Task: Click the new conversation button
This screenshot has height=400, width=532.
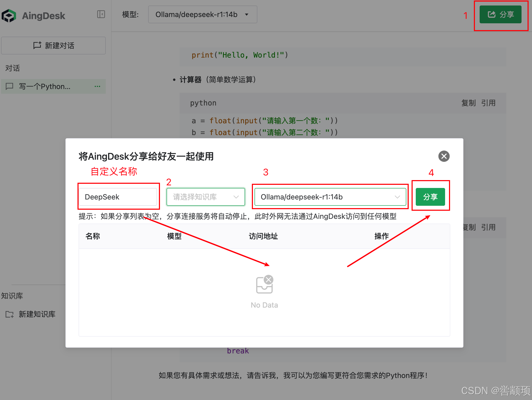Action: (53, 46)
